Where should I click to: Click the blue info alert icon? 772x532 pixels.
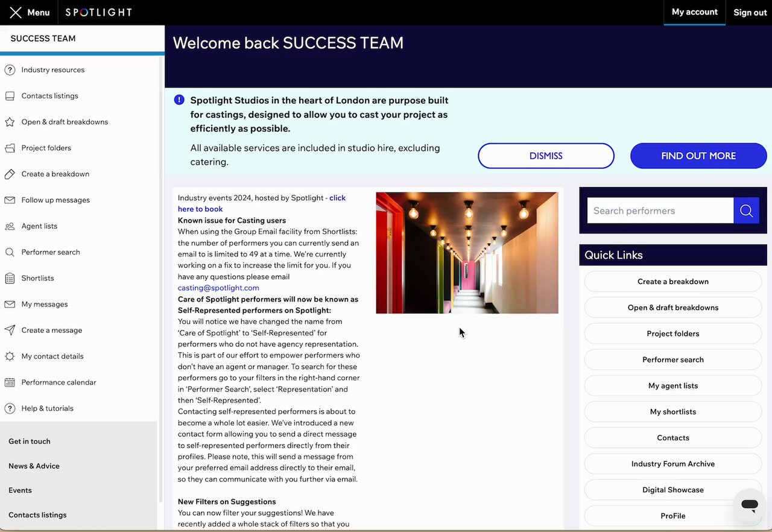179,100
